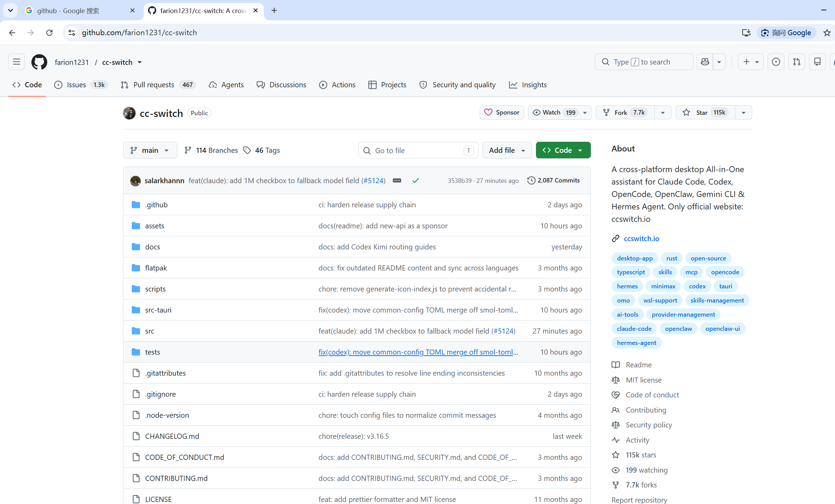
Task: Click the star icon beside 115k stars
Action: tap(616, 455)
